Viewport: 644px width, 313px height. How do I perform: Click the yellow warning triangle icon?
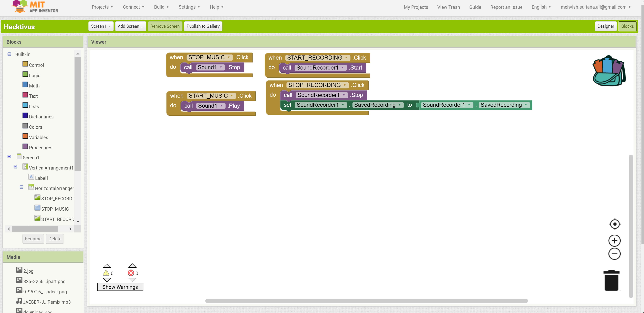pos(106,273)
